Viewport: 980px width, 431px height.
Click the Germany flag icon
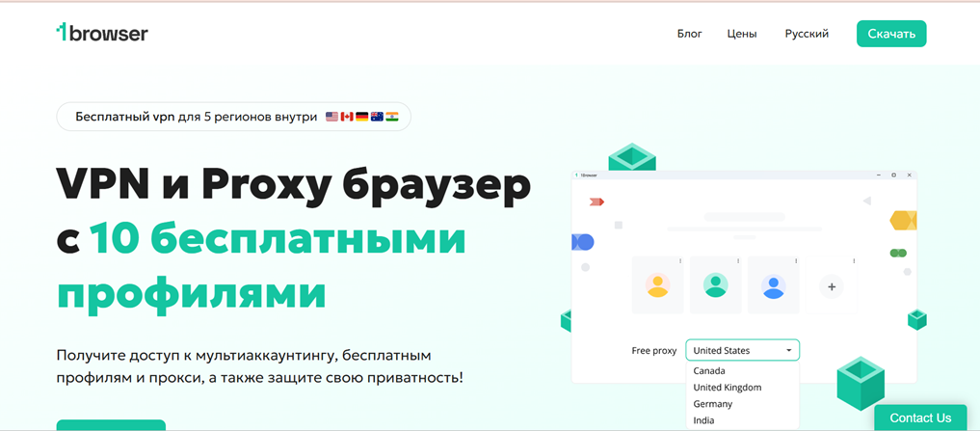click(x=362, y=117)
